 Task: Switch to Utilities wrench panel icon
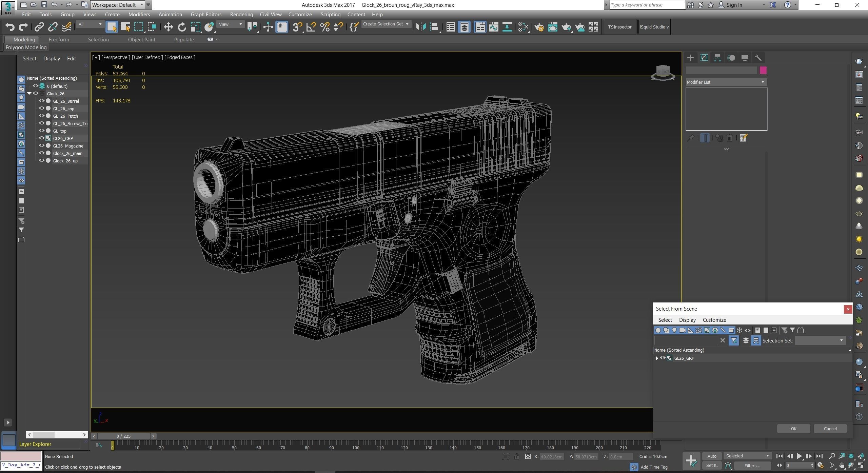(x=758, y=58)
